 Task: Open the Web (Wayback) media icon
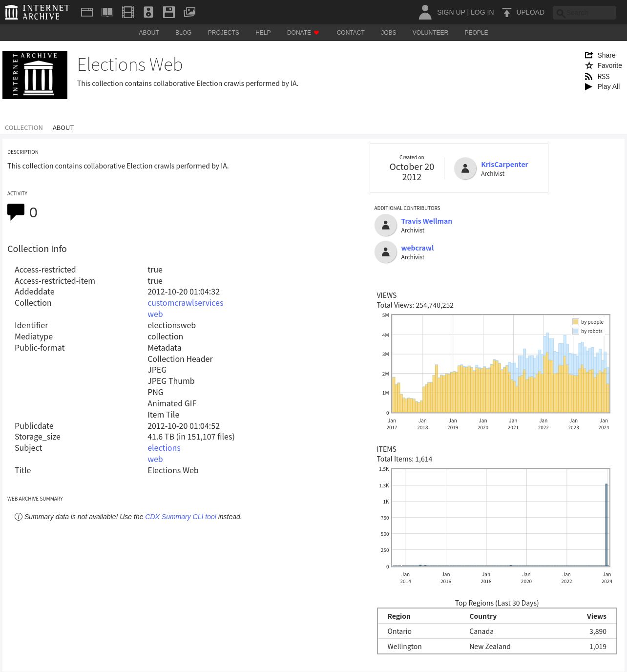coord(87,12)
